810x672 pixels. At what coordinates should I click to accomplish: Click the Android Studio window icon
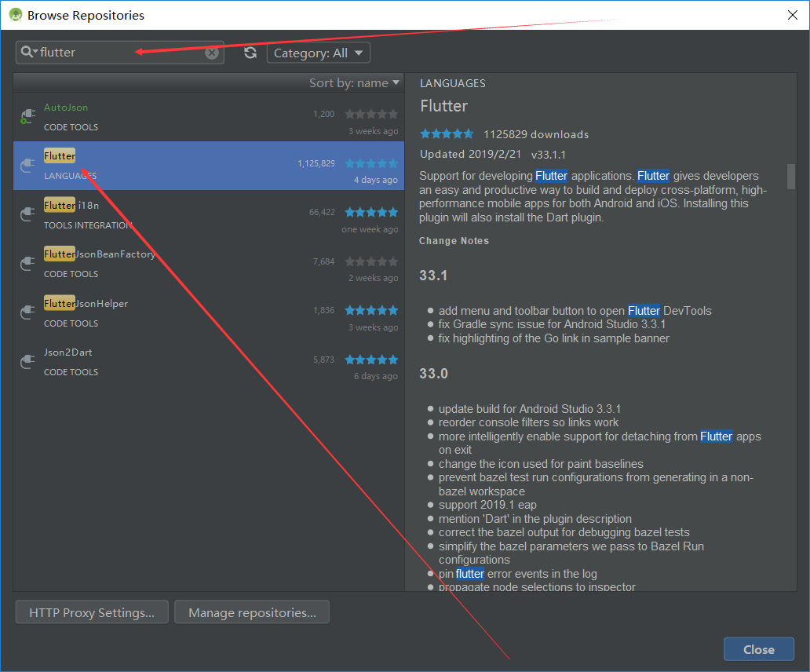coord(16,15)
